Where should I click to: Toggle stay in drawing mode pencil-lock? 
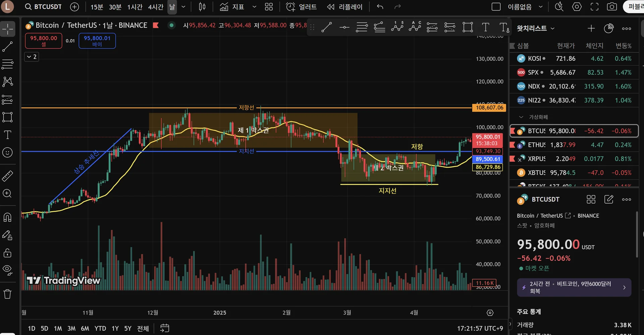[7, 235]
